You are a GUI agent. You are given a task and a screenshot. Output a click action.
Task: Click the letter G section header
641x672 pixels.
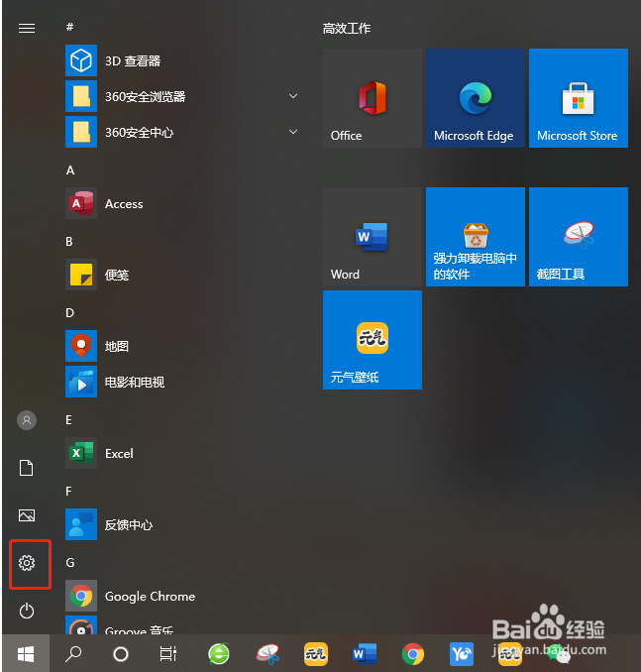[70, 562]
